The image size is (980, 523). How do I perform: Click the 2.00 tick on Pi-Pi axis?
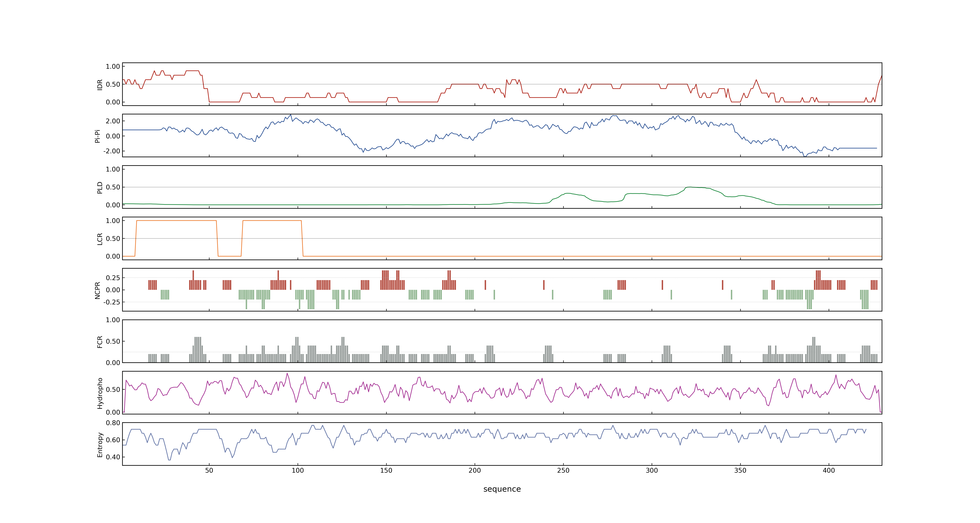(113, 121)
